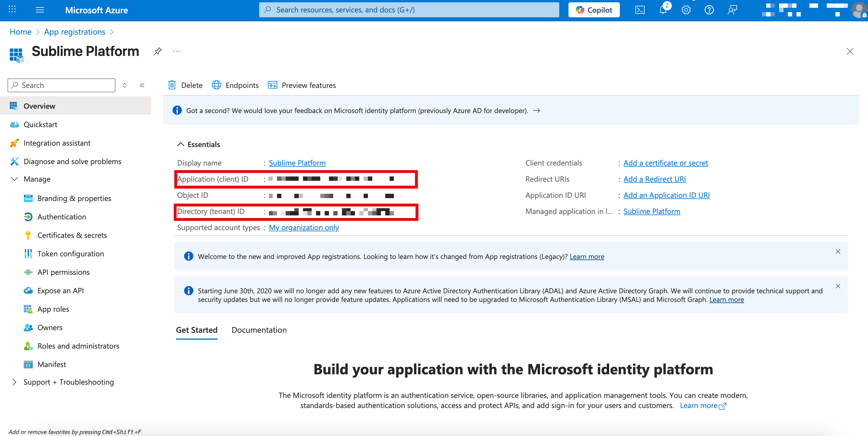Expand Support + Troubleshooting section
This screenshot has height=436, width=868.
[14, 382]
